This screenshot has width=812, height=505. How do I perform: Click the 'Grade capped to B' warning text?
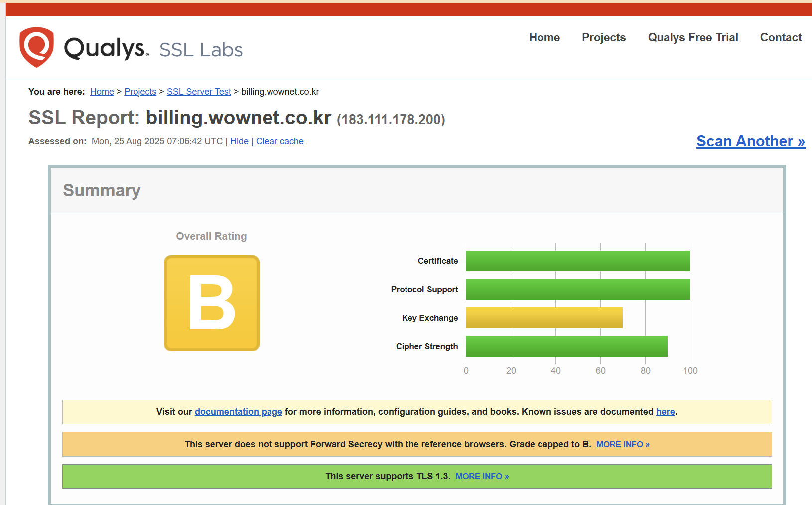[550, 444]
